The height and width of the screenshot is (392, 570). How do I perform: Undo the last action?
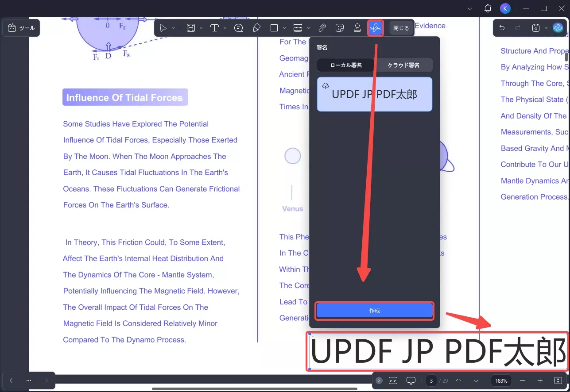tap(502, 28)
